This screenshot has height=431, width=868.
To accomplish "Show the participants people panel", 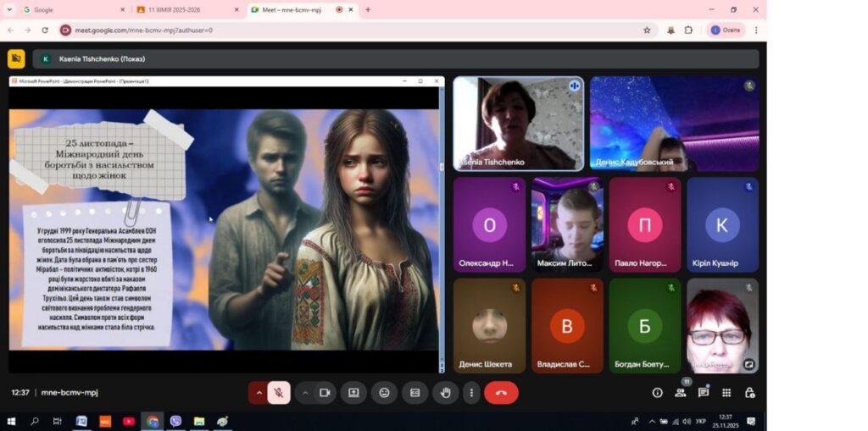I will (680, 393).
